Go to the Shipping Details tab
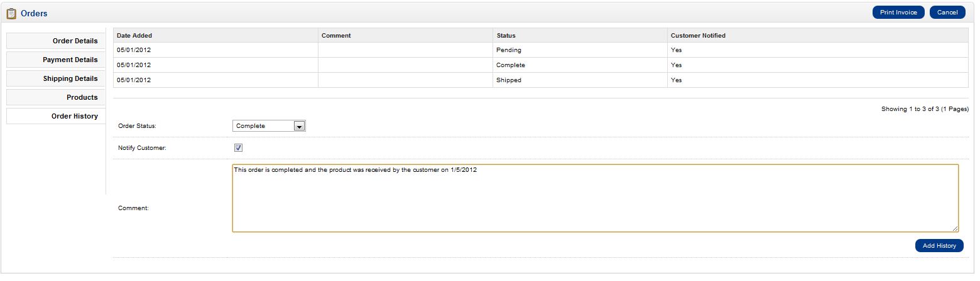Screen dimensions: 980x281 point(55,78)
